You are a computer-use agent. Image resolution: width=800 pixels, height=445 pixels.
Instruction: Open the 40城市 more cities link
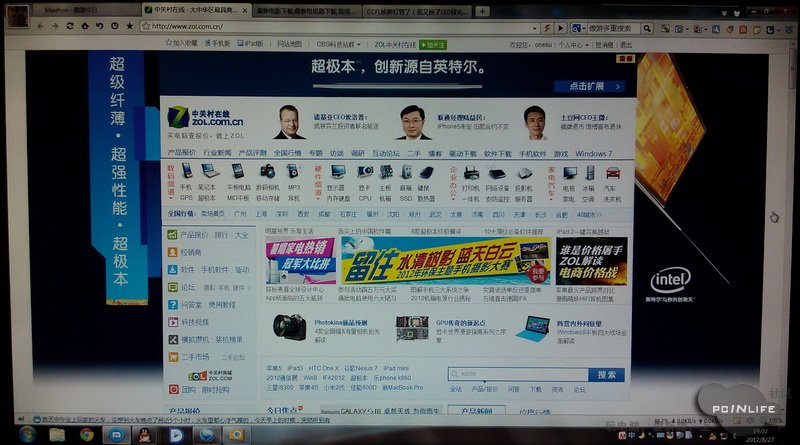[x=589, y=215]
